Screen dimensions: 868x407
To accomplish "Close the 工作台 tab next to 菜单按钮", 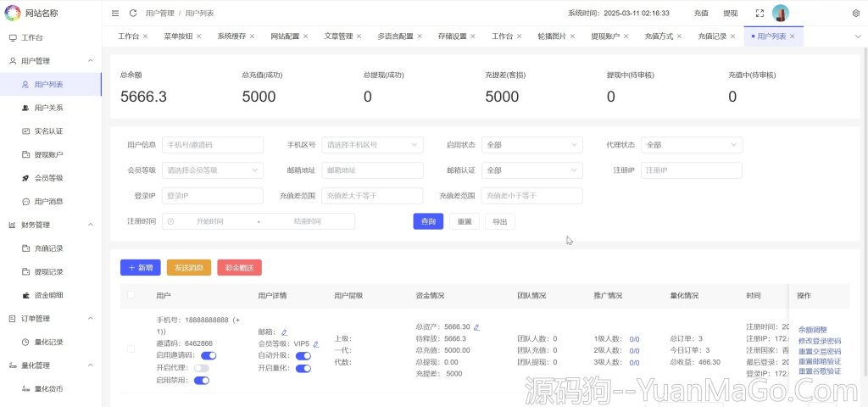I will (146, 36).
